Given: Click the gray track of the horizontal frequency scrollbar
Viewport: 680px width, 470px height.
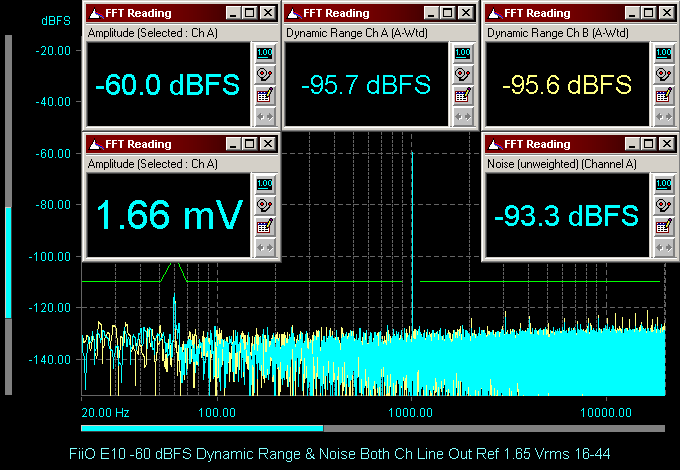Looking at the screenshot, I should coord(494,428).
